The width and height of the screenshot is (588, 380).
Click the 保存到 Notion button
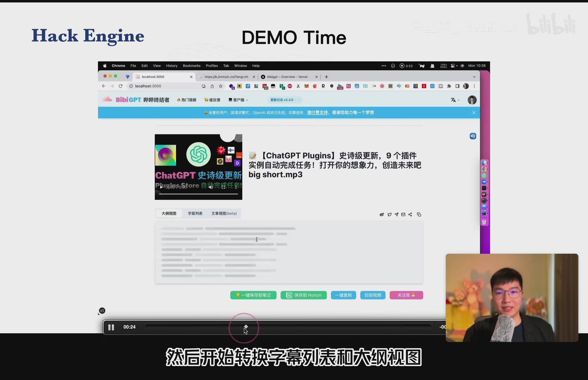click(304, 295)
